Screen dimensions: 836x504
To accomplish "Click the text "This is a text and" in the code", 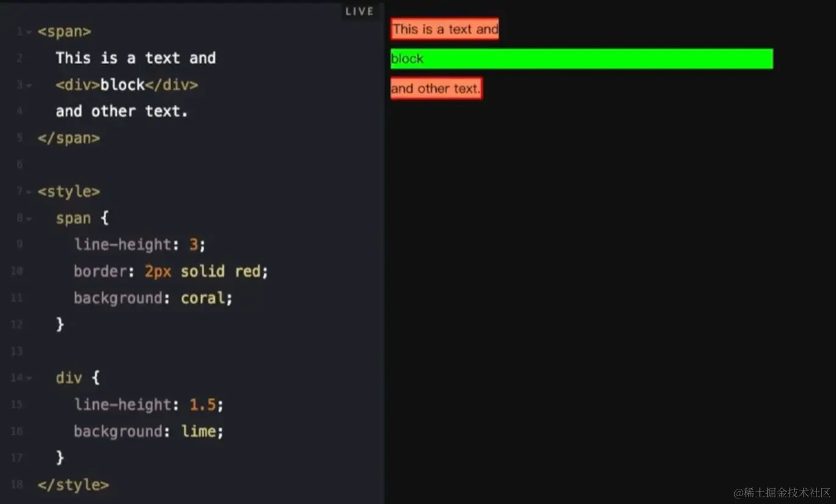I will (136, 58).
